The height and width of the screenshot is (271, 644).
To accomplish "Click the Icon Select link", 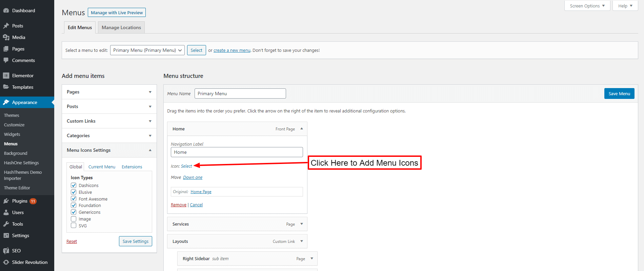I will 186,166.
